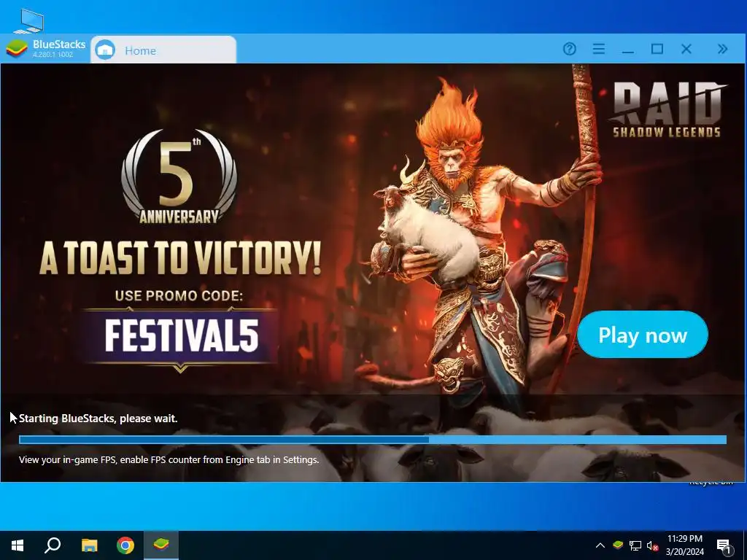
Task: Click the muted volume tray icon
Action: pos(653,545)
